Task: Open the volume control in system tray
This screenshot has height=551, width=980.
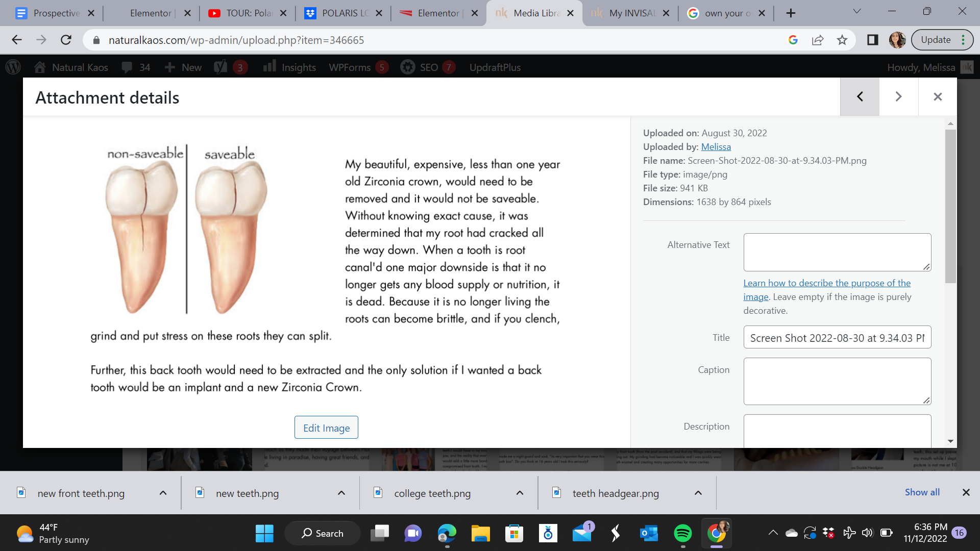Action: [867, 533]
